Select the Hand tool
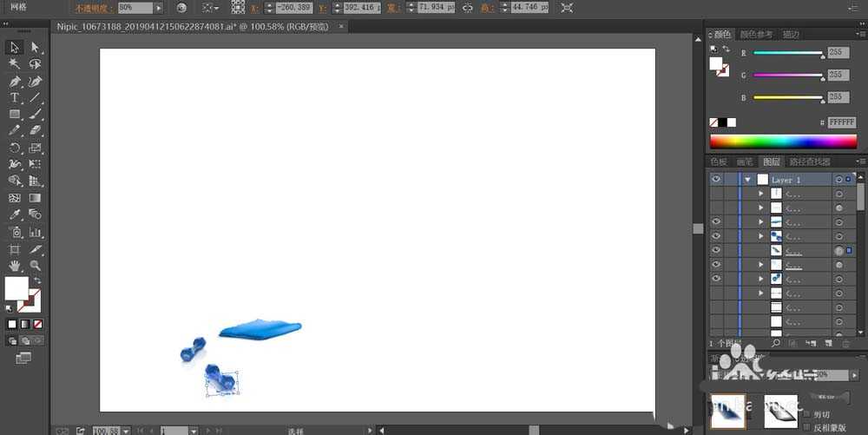The height and width of the screenshot is (435, 868). click(x=15, y=265)
